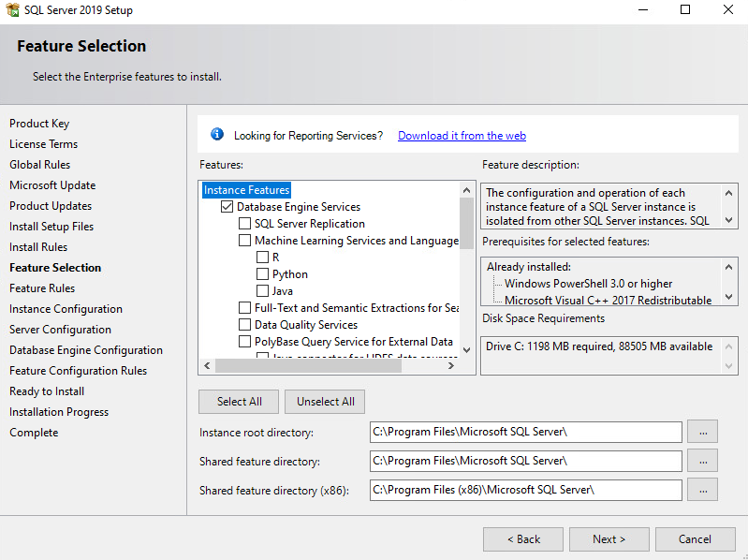The width and height of the screenshot is (748, 560).
Task: Check Data Quality Services checkbox
Action: [x=244, y=324]
